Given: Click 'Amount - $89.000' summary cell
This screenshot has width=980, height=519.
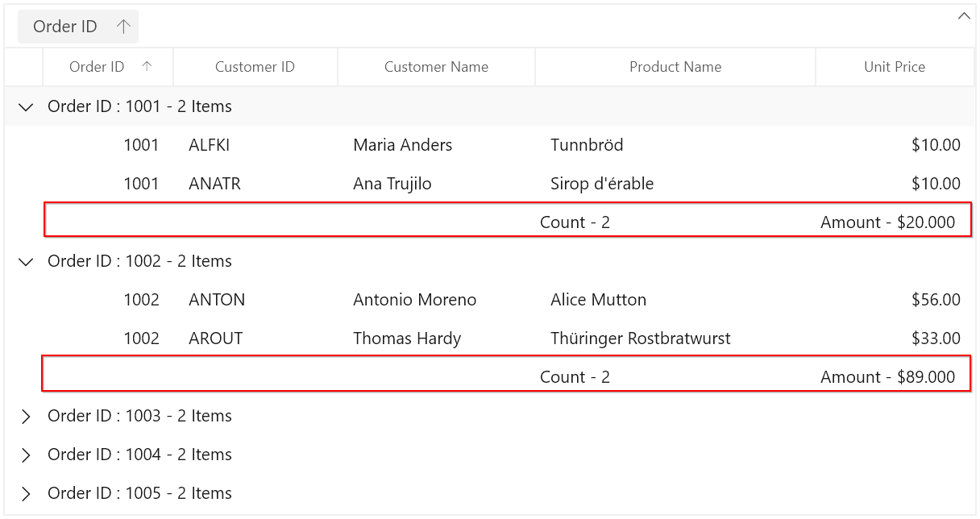Looking at the screenshot, I should [887, 377].
